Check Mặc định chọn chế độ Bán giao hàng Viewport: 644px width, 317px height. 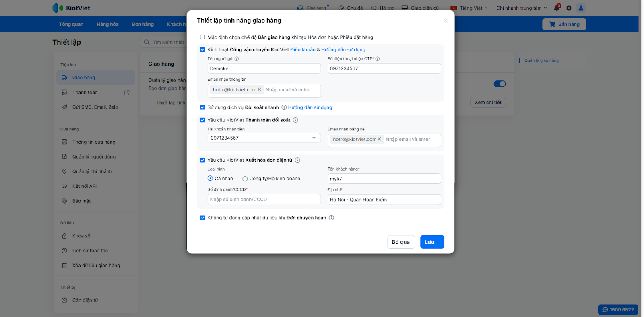[x=202, y=37]
